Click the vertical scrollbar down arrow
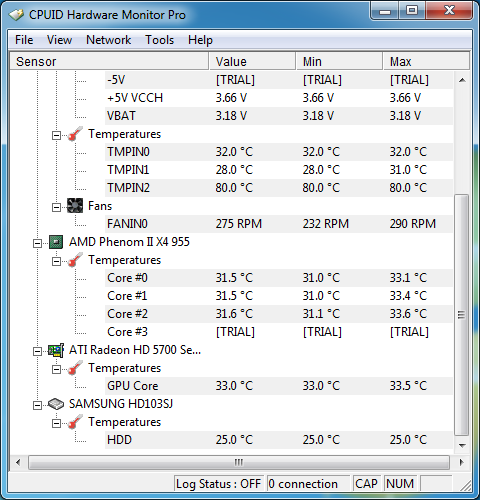The height and width of the screenshot is (500, 480). point(462,445)
